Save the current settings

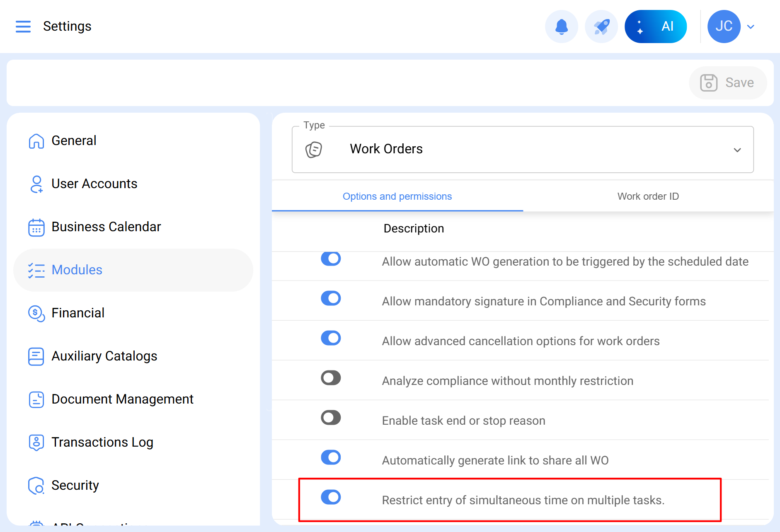point(728,82)
